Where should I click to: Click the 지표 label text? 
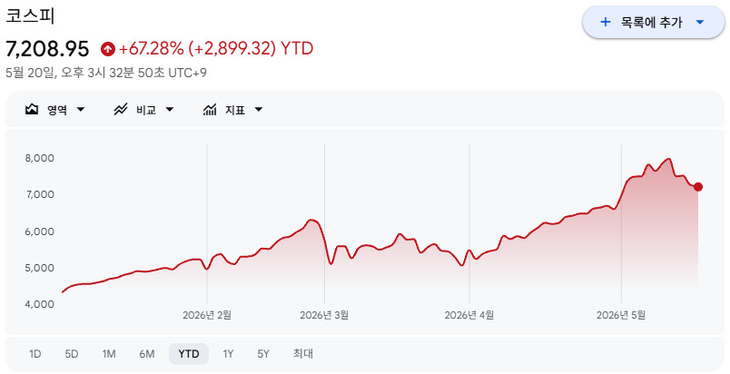235,110
